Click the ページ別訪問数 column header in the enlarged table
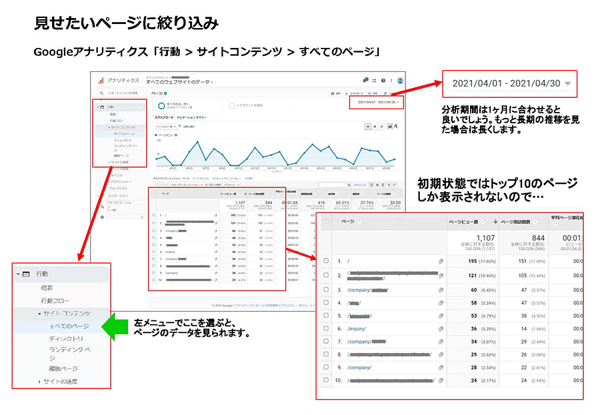600x415 pixels. (515, 222)
